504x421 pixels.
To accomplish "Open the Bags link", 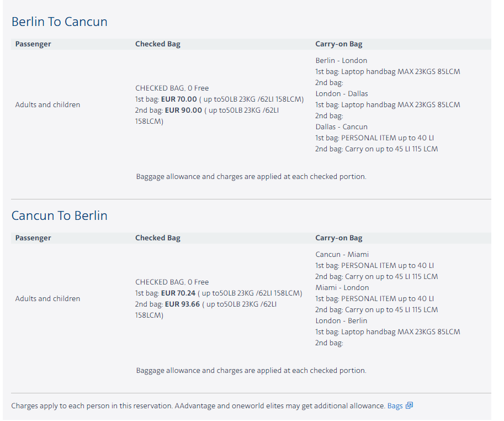I will (x=395, y=406).
